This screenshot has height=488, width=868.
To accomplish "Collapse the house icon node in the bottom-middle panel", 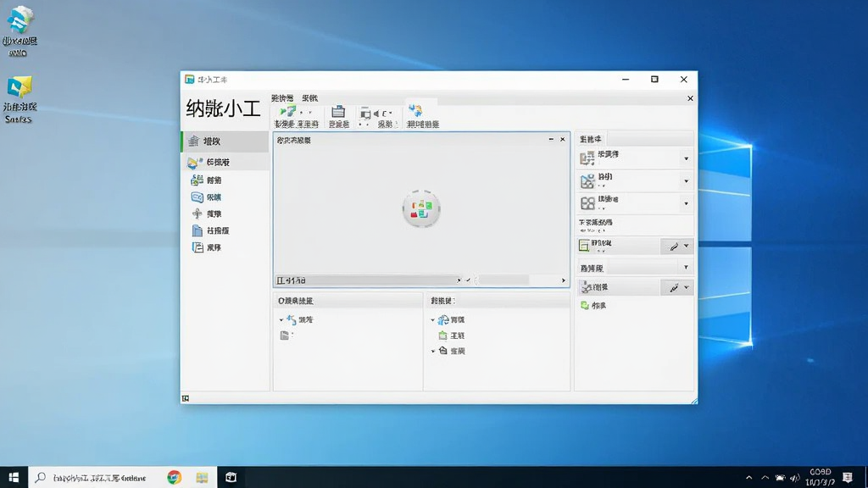I will pyautogui.click(x=433, y=352).
